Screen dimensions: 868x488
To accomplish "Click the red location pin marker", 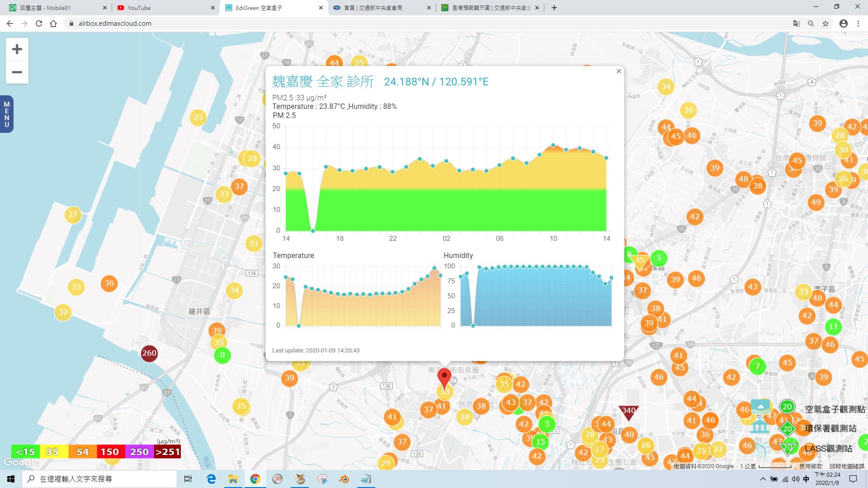I will (x=444, y=378).
